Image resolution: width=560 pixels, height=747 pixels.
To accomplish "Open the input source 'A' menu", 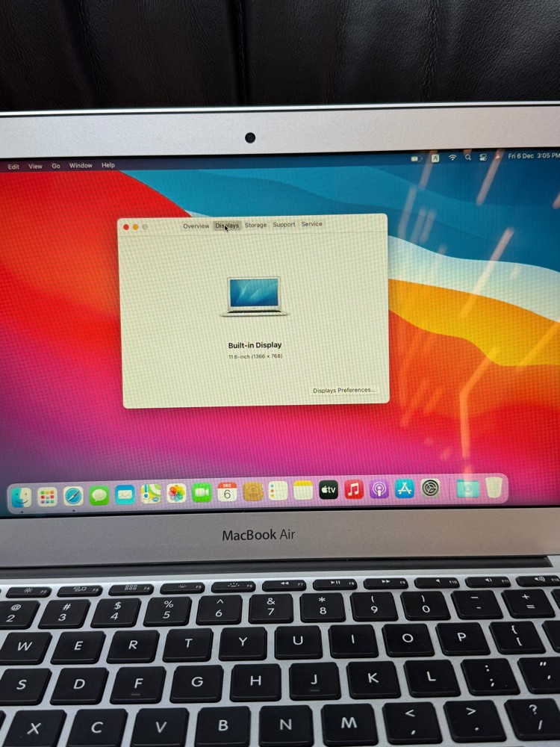I will pos(435,158).
